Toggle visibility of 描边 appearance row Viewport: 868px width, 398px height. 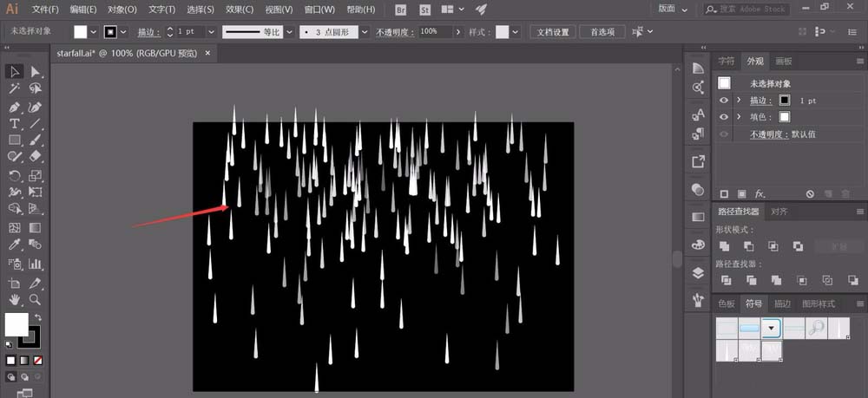point(724,101)
